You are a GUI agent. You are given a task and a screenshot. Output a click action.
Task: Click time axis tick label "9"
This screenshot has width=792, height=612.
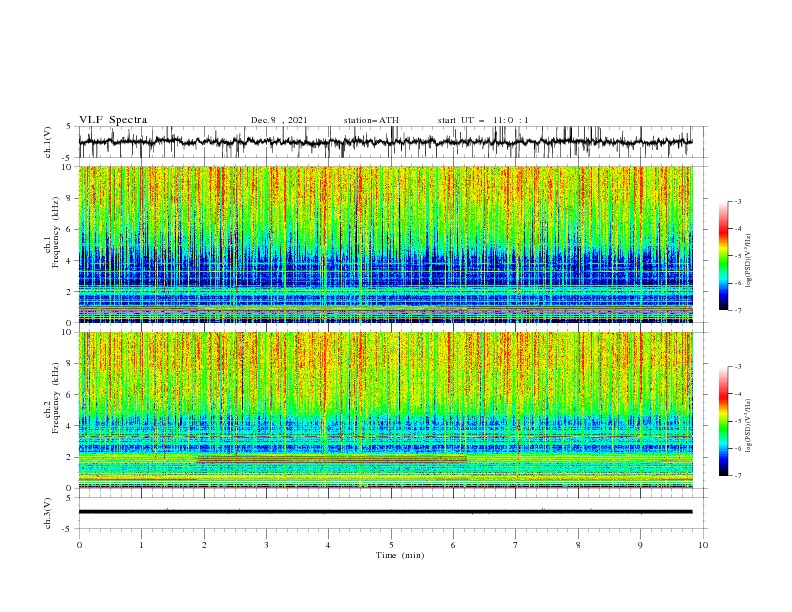(x=640, y=545)
